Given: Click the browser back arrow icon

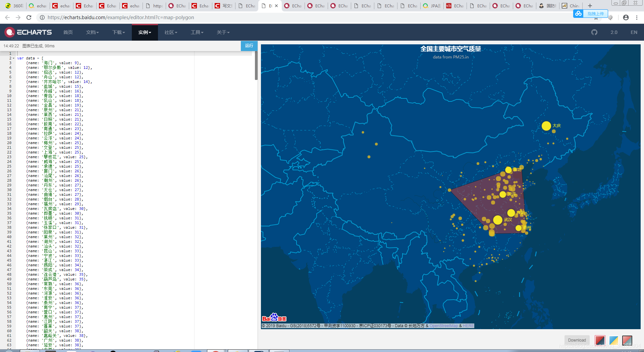Looking at the screenshot, I should pos(7,17).
